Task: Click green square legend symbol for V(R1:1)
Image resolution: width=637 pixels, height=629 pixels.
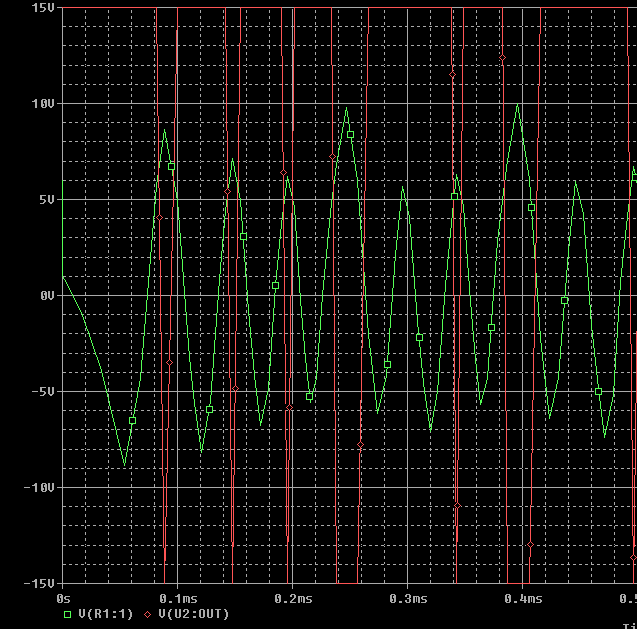Action: point(68,613)
